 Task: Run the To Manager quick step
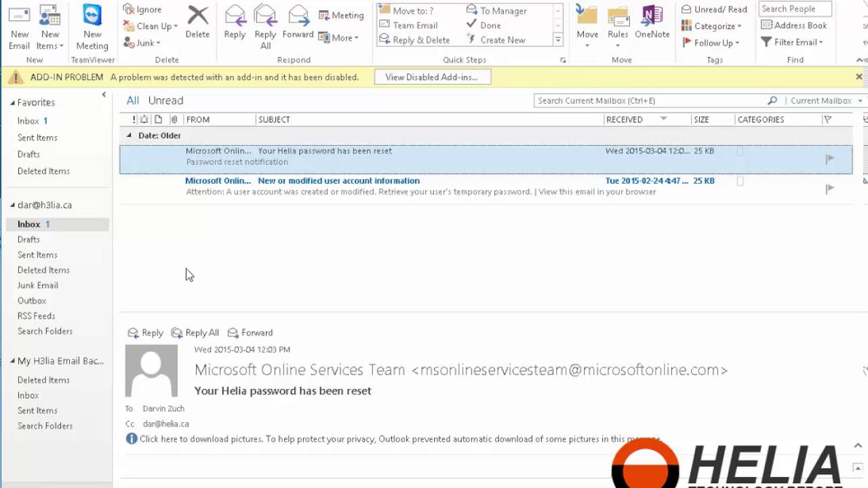tap(496, 11)
